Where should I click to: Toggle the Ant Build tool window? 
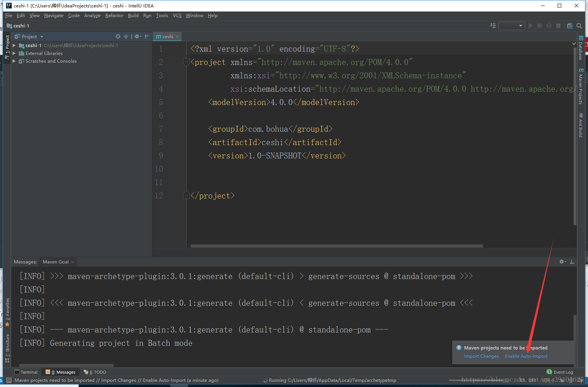click(x=581, y=125)
